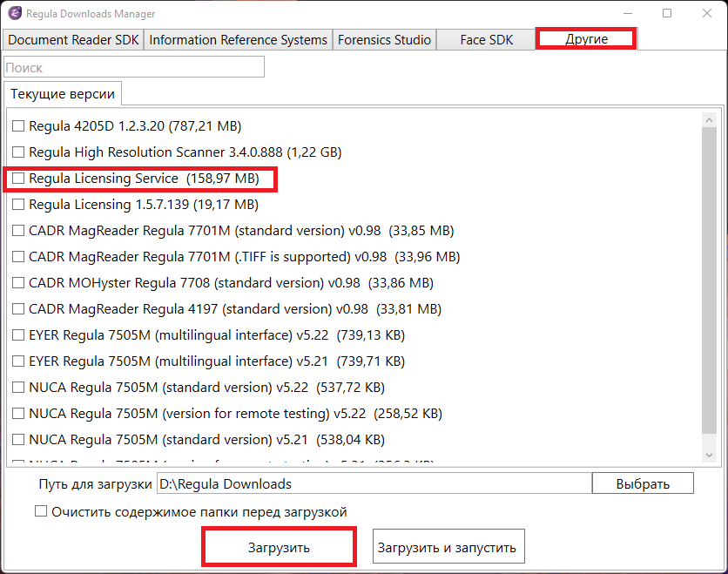Open the Forensics Studio tab

tap(384, 40)
